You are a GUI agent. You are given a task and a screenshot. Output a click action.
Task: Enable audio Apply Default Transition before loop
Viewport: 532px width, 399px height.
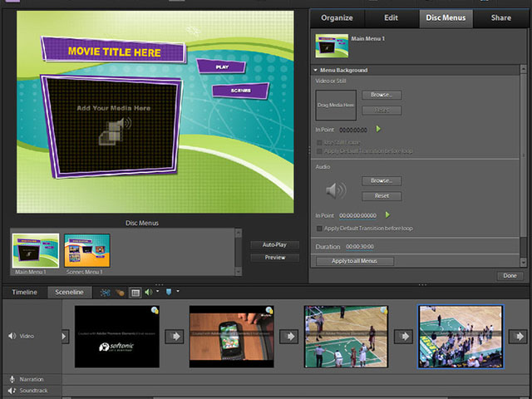(x=320, y=228)
